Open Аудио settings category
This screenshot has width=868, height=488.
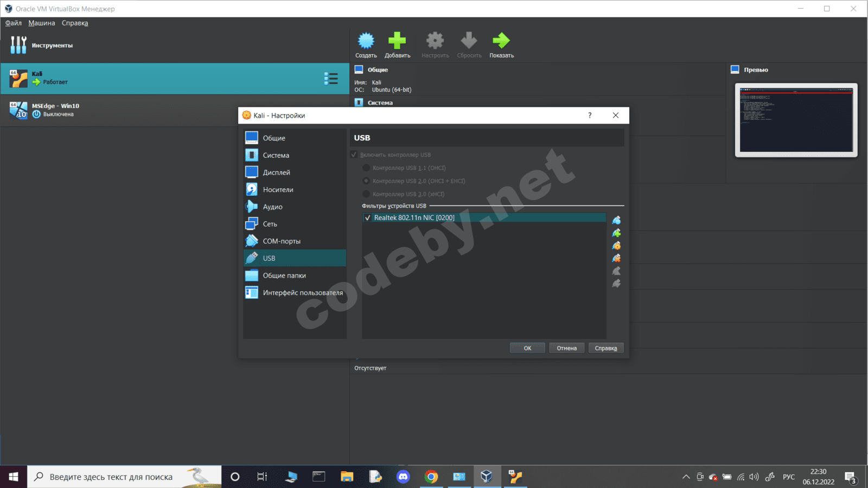click(x=295, y=207)
